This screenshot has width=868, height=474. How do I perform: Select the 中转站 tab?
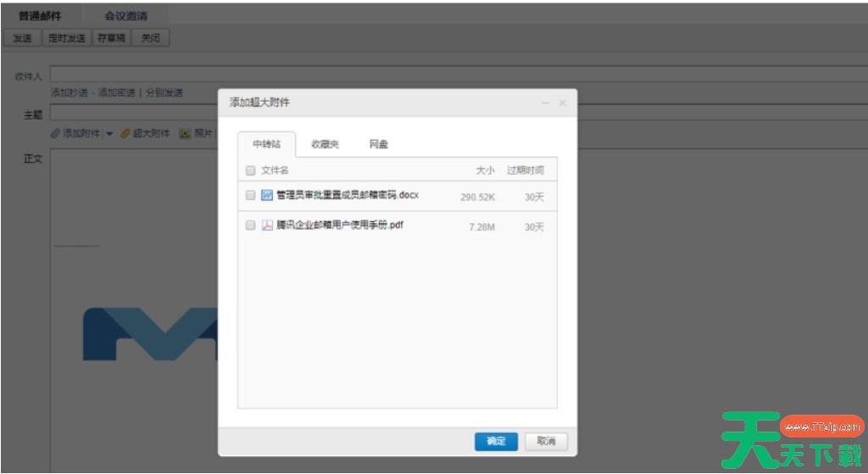(266, 145)
